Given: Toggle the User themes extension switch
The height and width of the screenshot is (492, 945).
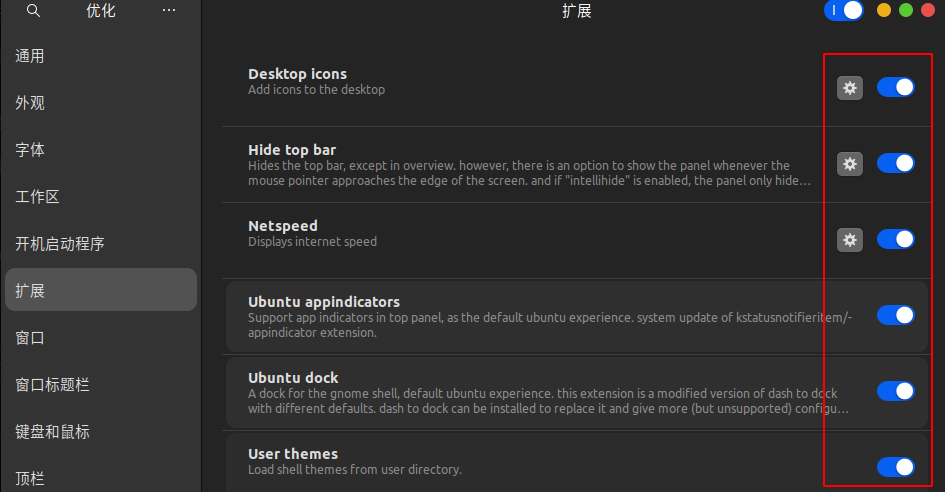Looking at the screenshot, I should 896,467.
